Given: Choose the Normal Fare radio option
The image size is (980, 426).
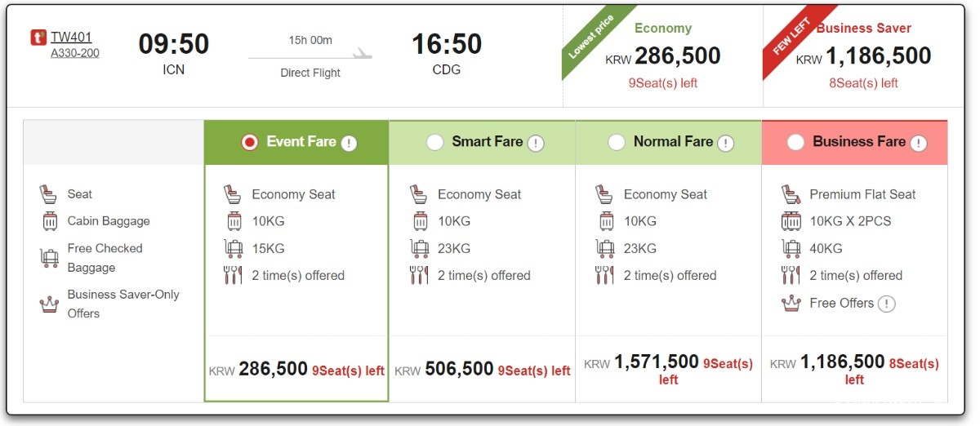Looking at the screenshot, I should [617, 142].
